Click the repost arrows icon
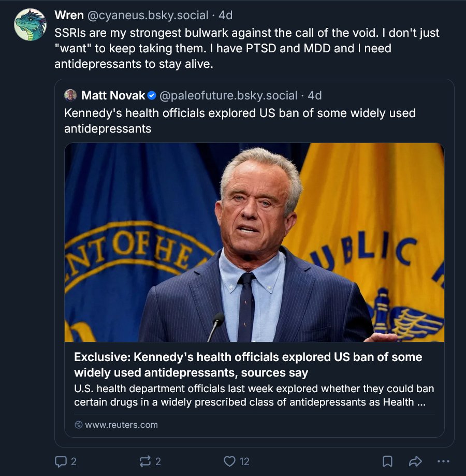466x476 pixels. tap(145, 461)
